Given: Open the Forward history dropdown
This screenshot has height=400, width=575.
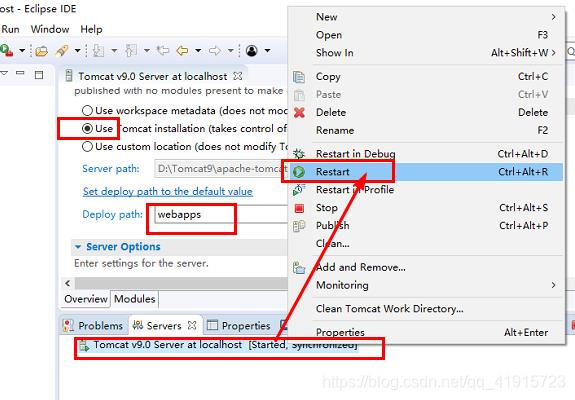Looking at the screenshot, I should tap(231, 50).
